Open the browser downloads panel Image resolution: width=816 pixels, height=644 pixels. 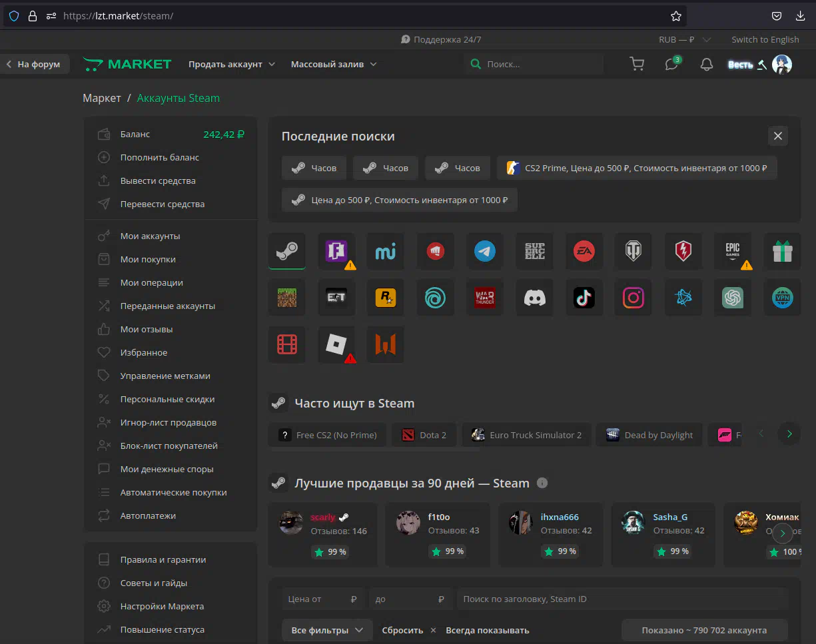800,15
